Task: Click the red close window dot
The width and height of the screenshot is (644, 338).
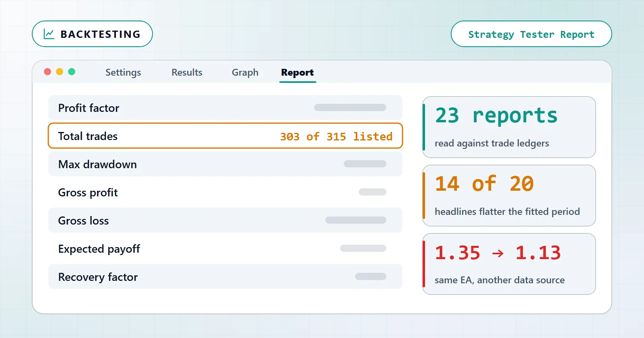Action: tap(47, 72)
